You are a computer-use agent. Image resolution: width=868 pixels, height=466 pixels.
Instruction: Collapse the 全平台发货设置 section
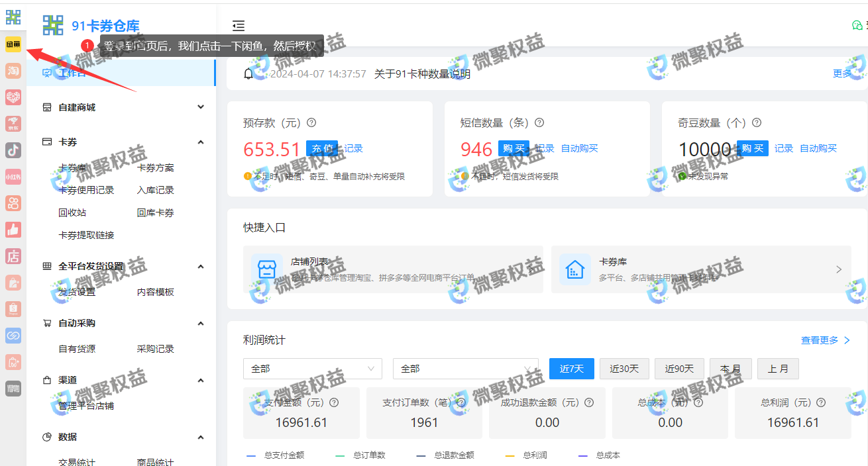(x=201, y=266)
